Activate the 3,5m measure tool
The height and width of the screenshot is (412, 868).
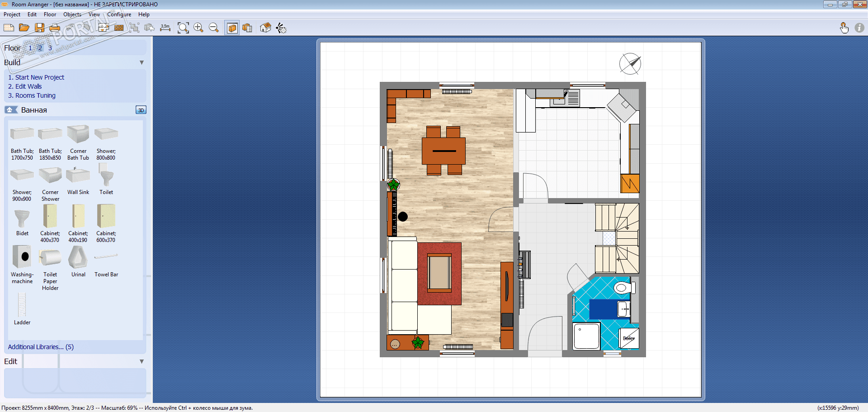[x=165, y=28]
